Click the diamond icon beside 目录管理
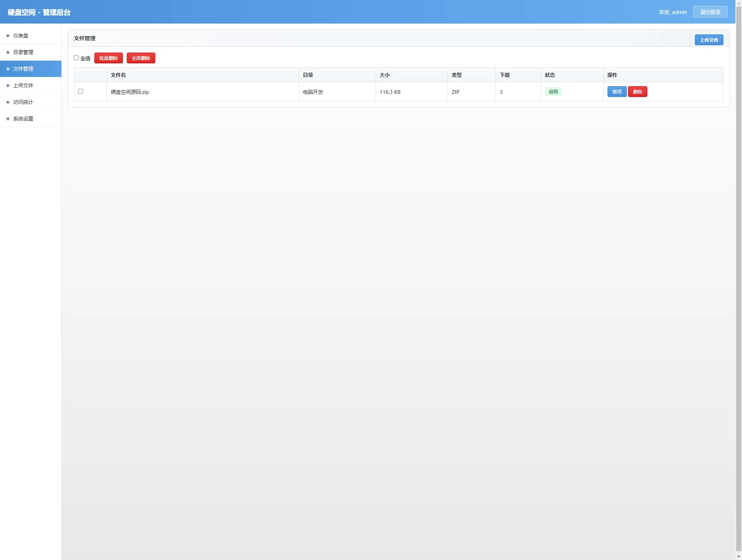742x560 pixels. (8, 52)
